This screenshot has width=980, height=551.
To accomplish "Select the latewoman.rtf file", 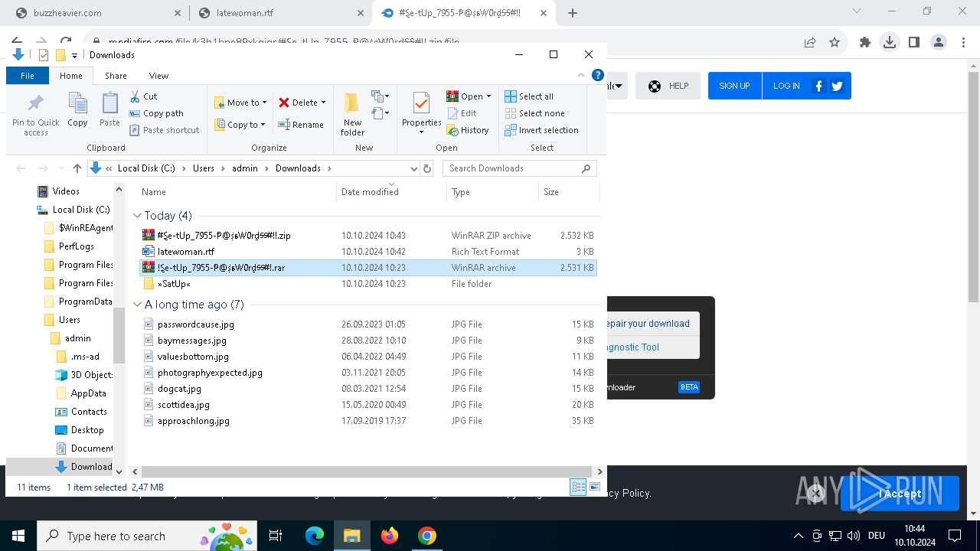I will [x=367, y=252].
